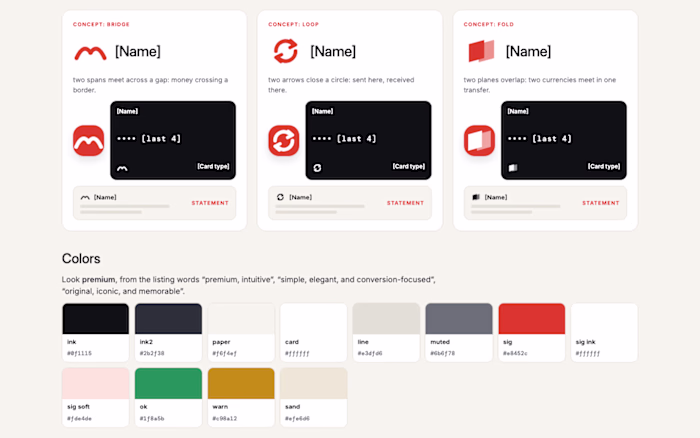Screen dimensions: 700x438
Task: Click the Loop concept black card preview
Action: (x=368, y=140)
